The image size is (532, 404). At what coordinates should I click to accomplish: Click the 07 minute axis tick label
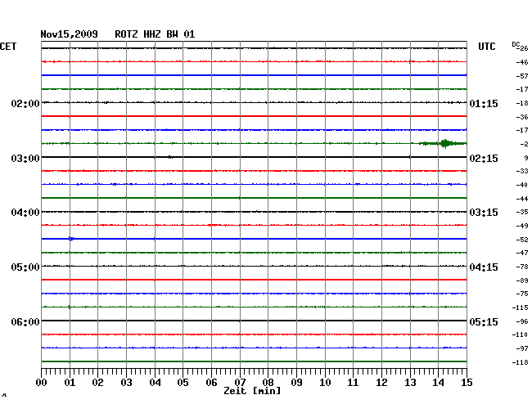point(240,382)
